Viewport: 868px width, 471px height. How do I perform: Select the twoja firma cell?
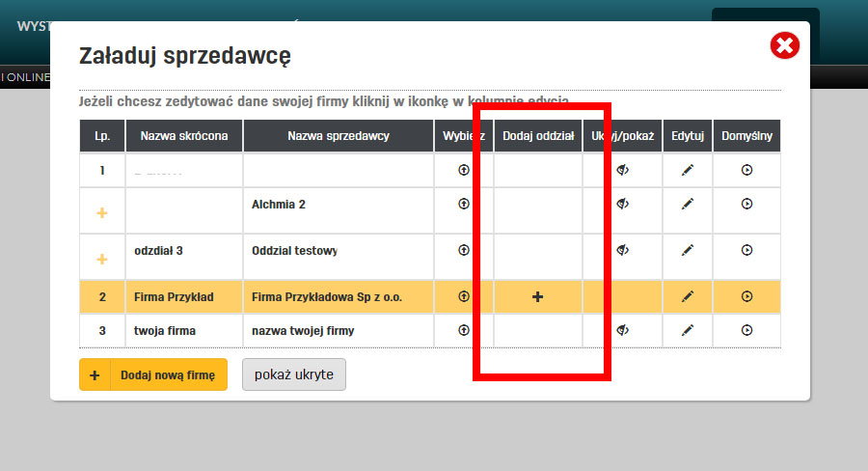point(184,331)
